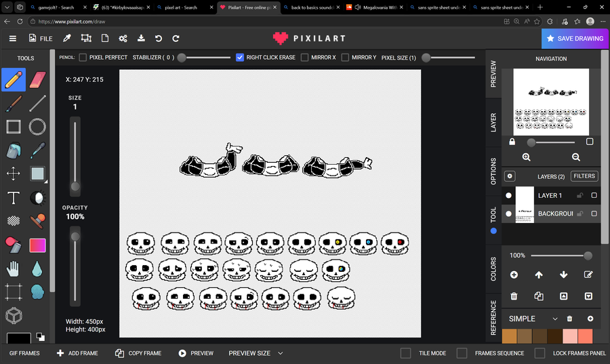Select the Move tool
The image size is (610, 364).
click(14, 174)
